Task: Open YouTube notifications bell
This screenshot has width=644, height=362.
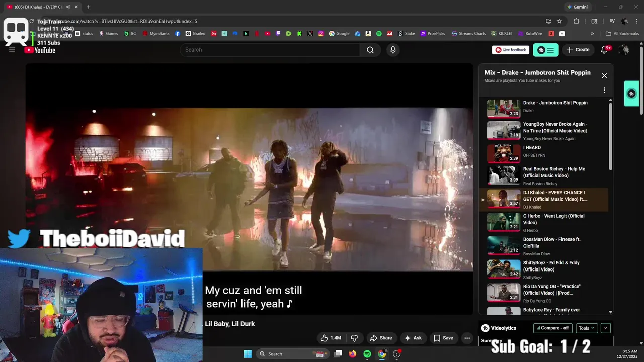Action: point(605,50)
